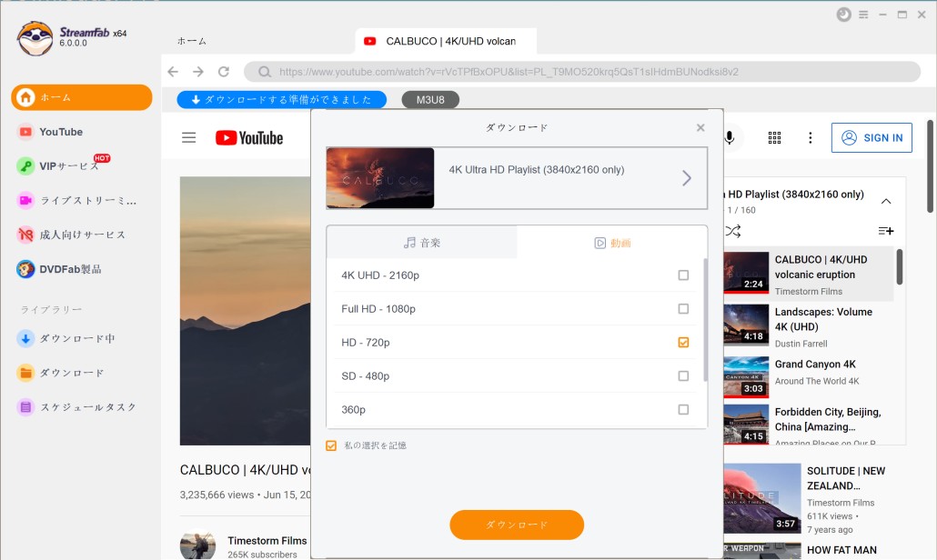Toggle 私の選択を記憶 checkbox
Screen dimensions: 937x560
pyautogui.click(x=331, y=445)
